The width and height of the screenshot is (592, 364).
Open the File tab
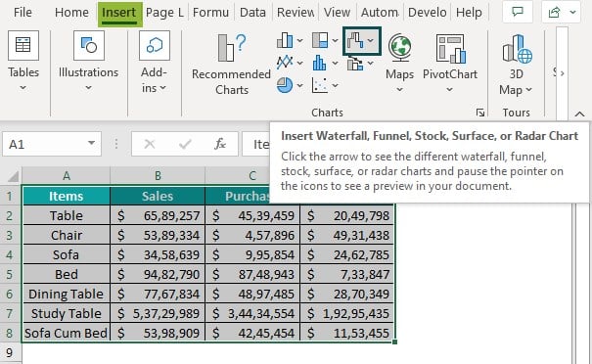(x=23, y=13)
